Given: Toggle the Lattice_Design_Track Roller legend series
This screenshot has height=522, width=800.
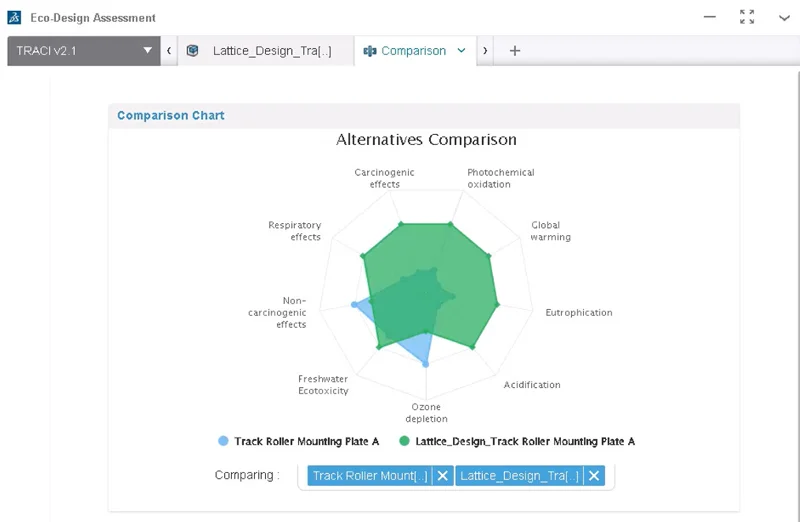Looking at the screenshot, I should point(524,441).
